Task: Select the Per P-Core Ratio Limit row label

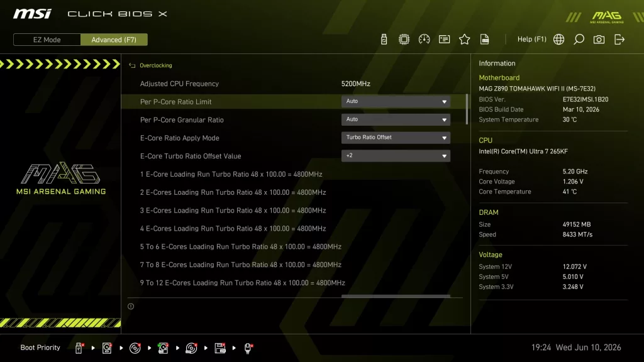Action: pyautogui.click(x=176, y=102)
